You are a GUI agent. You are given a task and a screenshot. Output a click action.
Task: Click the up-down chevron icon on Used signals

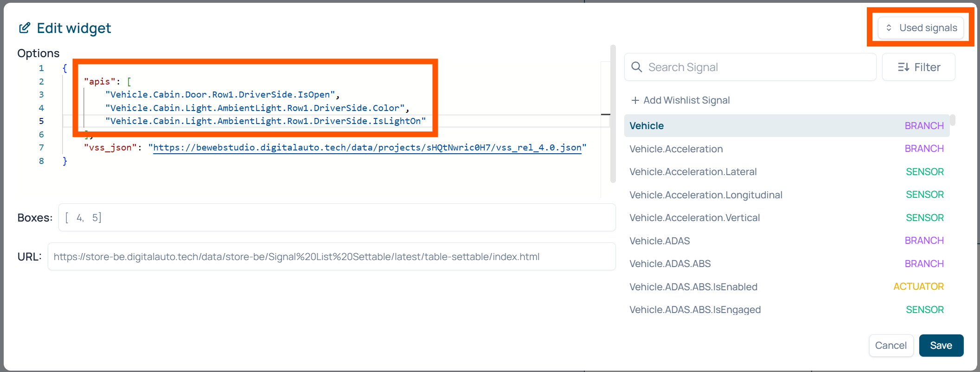click(889, 28)
